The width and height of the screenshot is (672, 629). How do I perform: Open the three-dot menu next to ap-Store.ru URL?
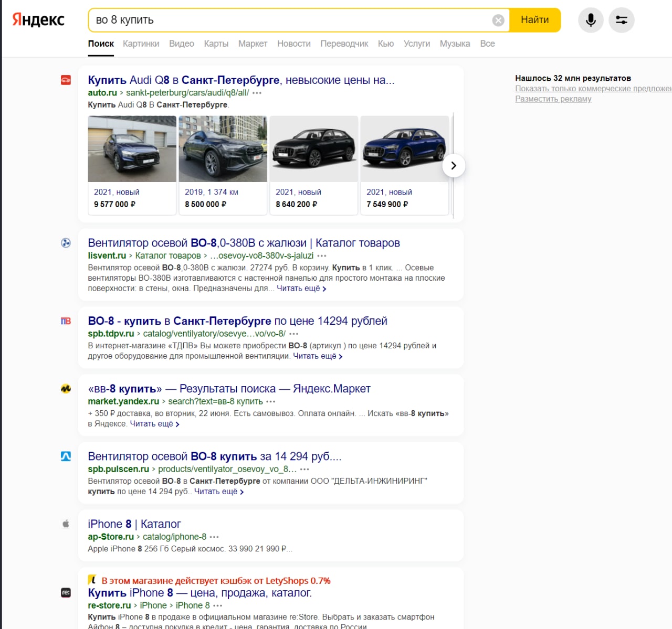pyautogui.click(x=214, y=537)
